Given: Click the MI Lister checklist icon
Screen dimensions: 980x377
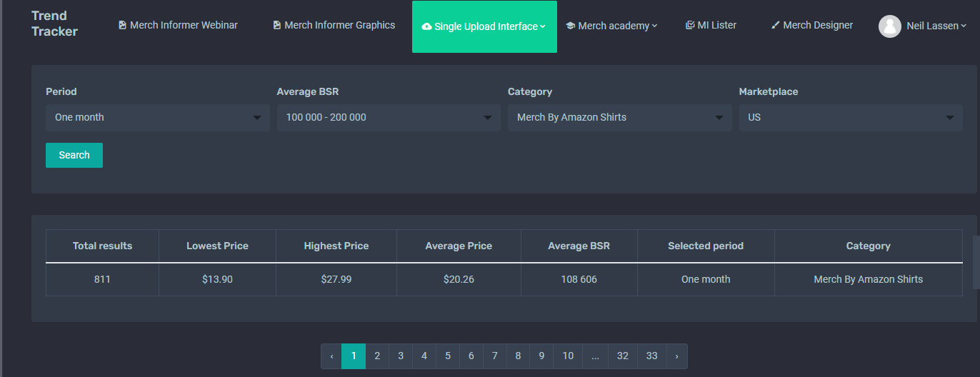Looking at the screenshot, I should click(x=689, y=25).
